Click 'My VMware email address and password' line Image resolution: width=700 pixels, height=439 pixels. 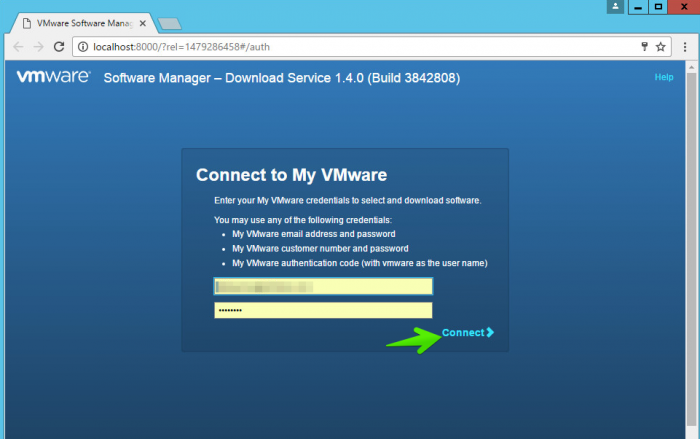[313, 234]
